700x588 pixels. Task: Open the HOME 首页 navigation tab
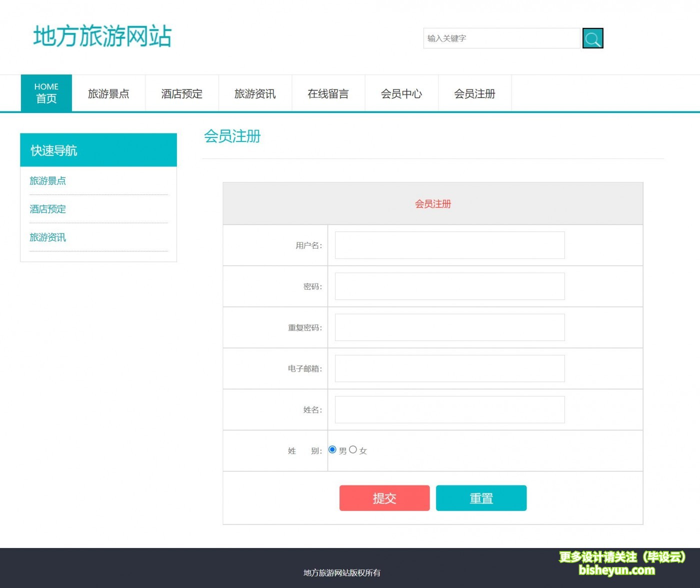(46, 92)
